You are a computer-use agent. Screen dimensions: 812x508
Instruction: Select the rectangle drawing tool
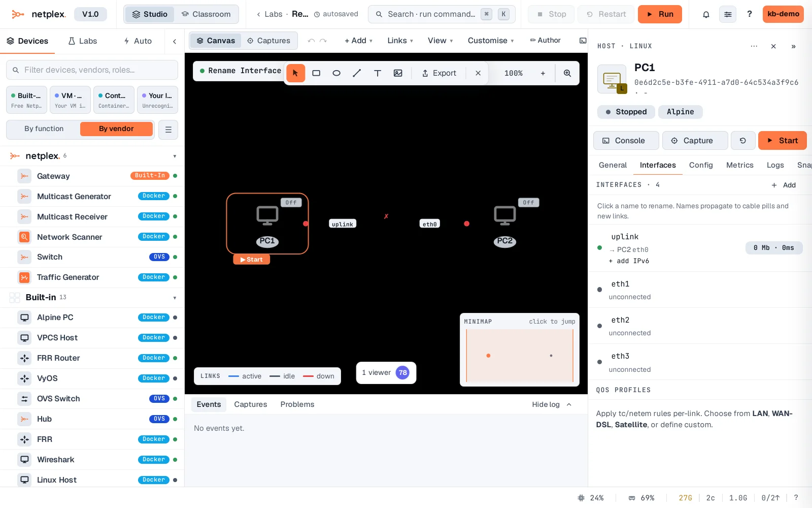316,73
